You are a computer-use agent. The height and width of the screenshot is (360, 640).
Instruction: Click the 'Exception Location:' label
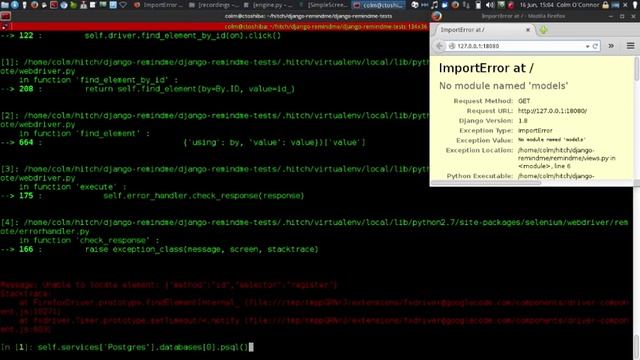[479, 150]
